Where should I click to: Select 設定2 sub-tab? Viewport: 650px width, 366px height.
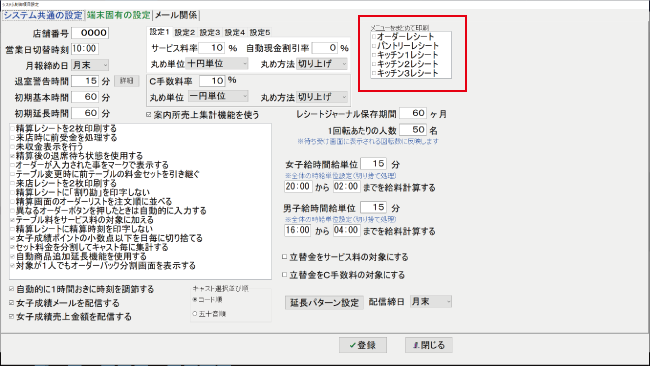click(184, 32)
